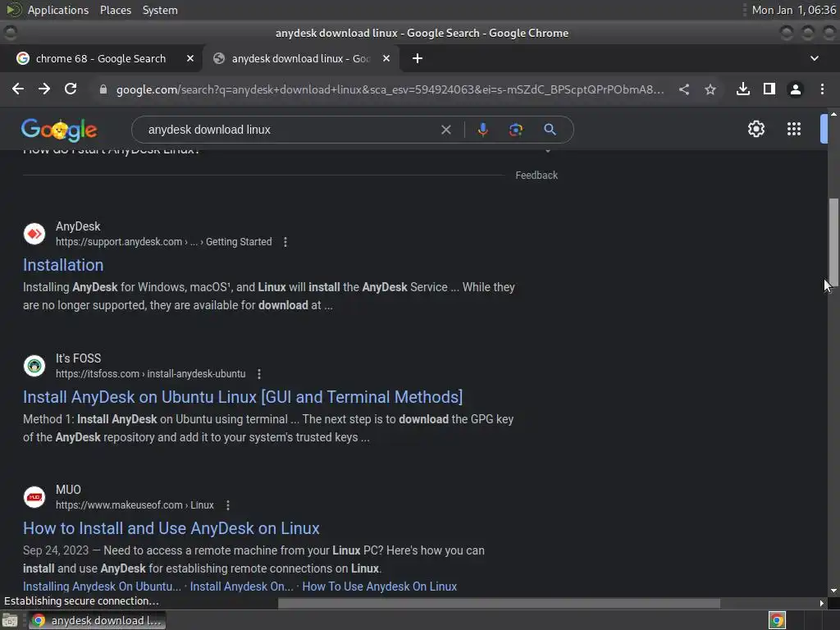
Task: Go back with the browser back arrow
Action: [x=18, y=89]
